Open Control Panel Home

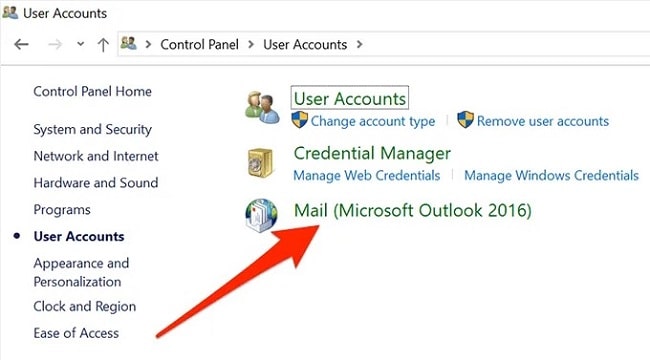tap(92, 91)
